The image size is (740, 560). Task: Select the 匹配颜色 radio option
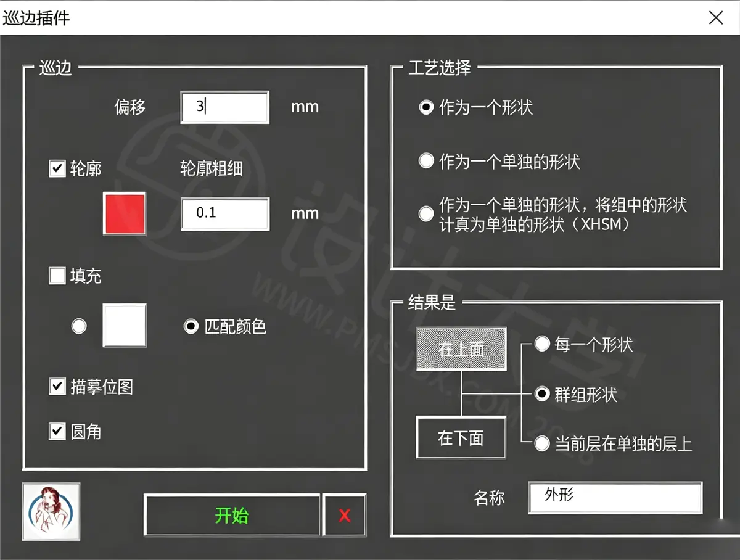[x=191, y=326]
